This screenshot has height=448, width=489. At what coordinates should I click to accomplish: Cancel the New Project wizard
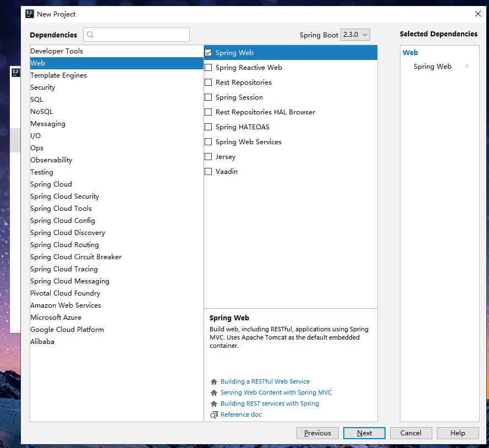click(411, 433)
